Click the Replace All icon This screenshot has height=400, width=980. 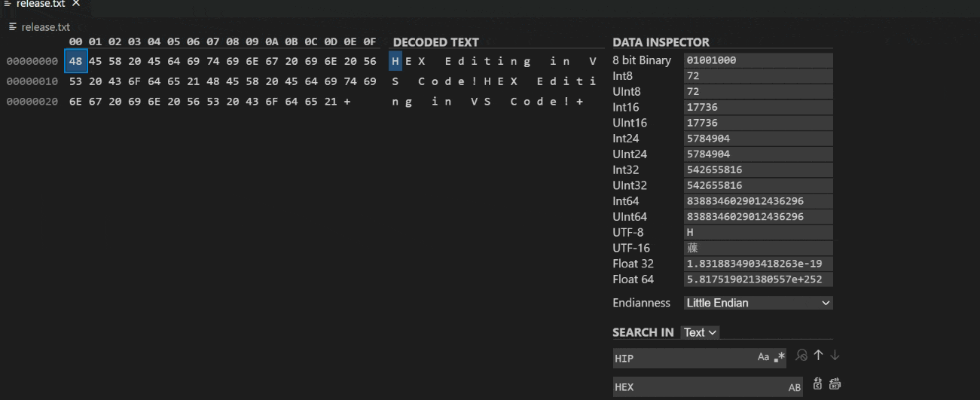[835, 384]
